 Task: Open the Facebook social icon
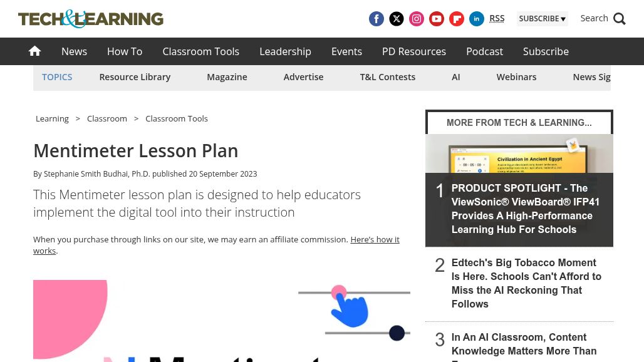pyautogui.click(x=377, y=19)
